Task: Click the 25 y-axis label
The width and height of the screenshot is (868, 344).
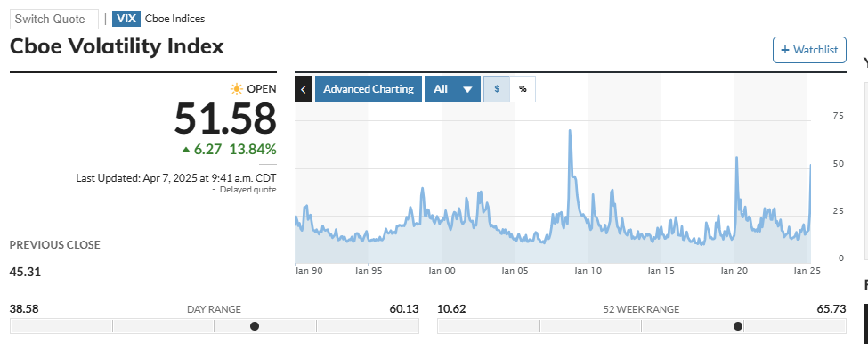Action: point(838,211)
